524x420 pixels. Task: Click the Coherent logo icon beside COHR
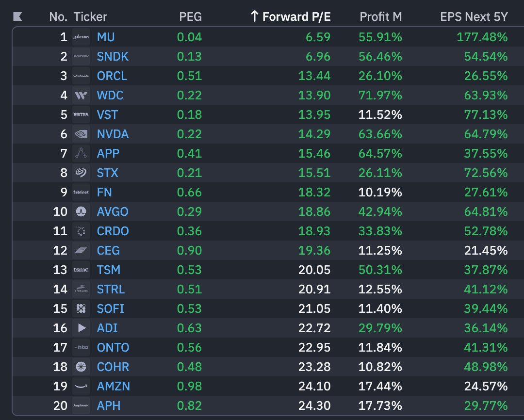(x=81, y=367)
